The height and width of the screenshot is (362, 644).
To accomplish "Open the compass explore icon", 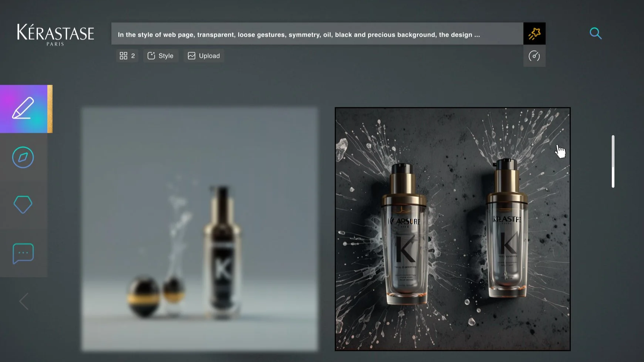I will click(x=23, y=158).
